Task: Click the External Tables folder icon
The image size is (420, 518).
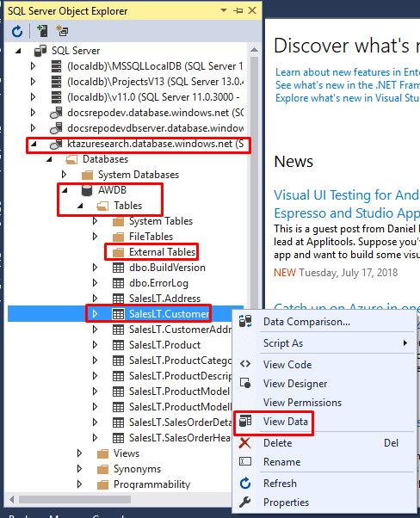Action: (118, 252)
